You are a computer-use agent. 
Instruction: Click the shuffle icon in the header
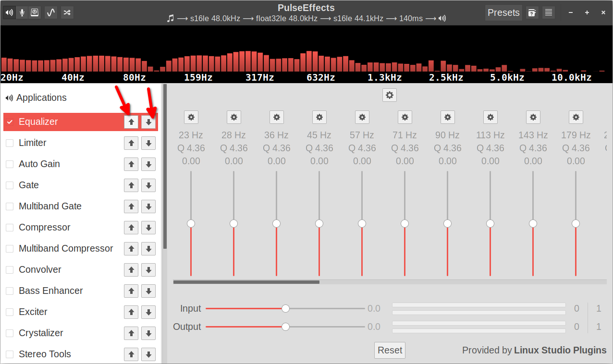67,12
